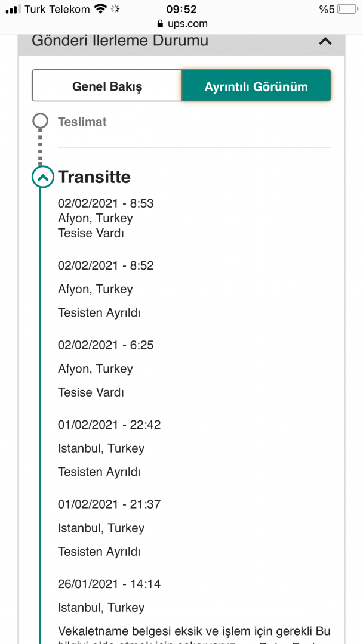Tap the battery icon in status bar
Screen dimensions: 363x644
[x=347, y=9]
